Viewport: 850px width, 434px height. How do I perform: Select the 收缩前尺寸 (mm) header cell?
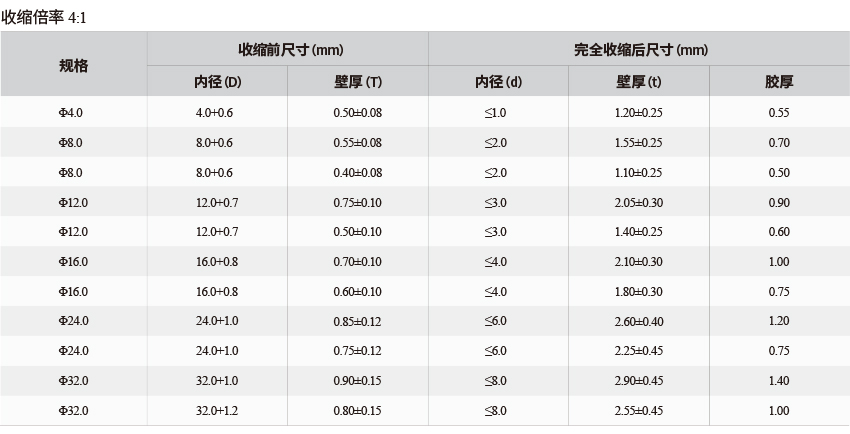pyautogui.click(x=290, y=49)
